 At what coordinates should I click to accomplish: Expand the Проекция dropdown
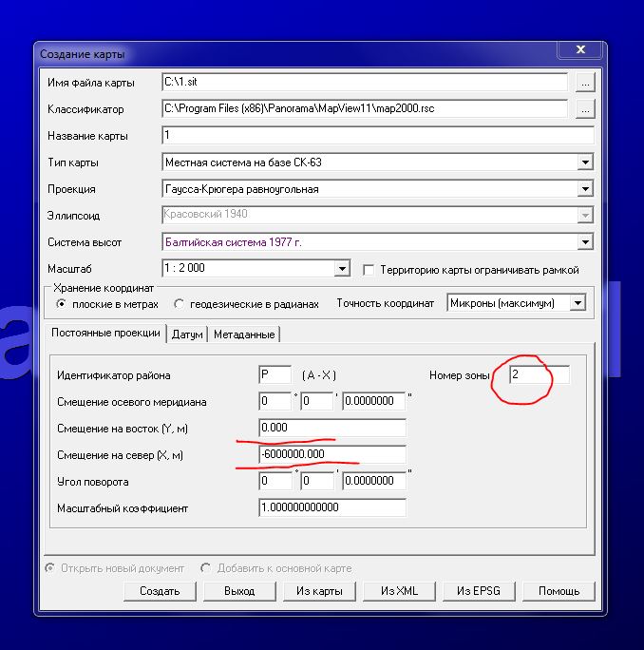coord(585,189)
